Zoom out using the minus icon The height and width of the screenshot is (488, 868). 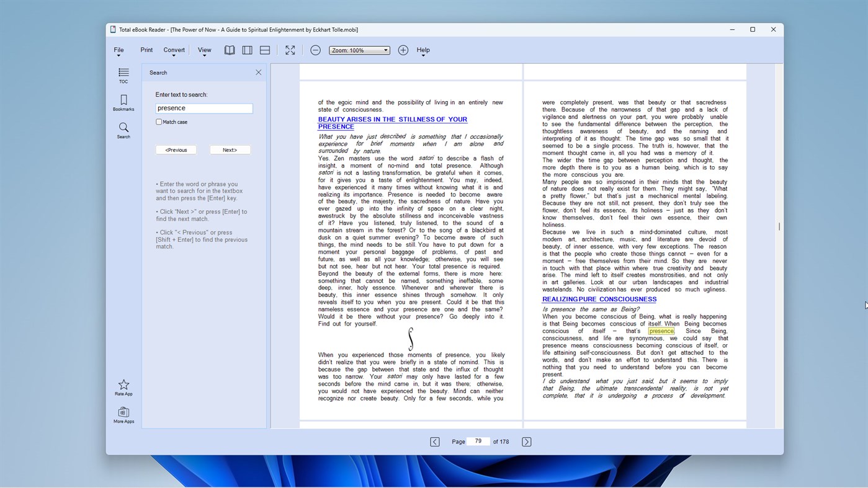pos(315,50)
